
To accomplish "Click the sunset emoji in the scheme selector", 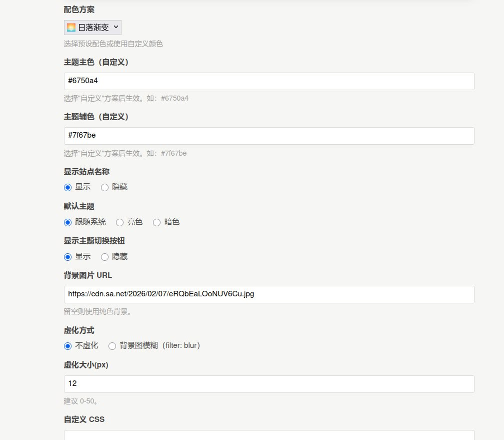I will tap(71, 28).
